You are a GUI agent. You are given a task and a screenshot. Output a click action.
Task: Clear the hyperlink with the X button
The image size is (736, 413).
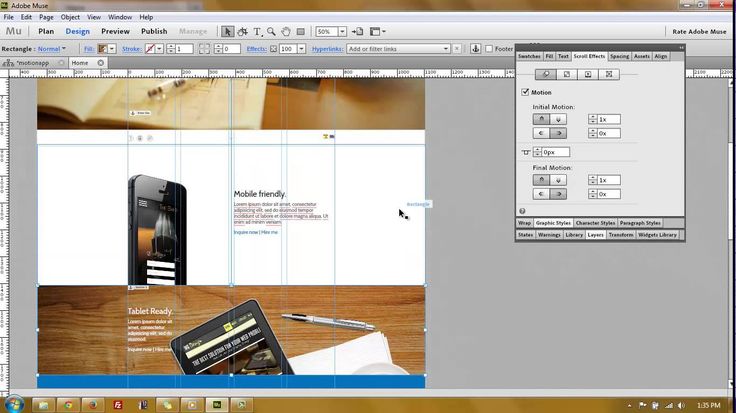point(457,48)
